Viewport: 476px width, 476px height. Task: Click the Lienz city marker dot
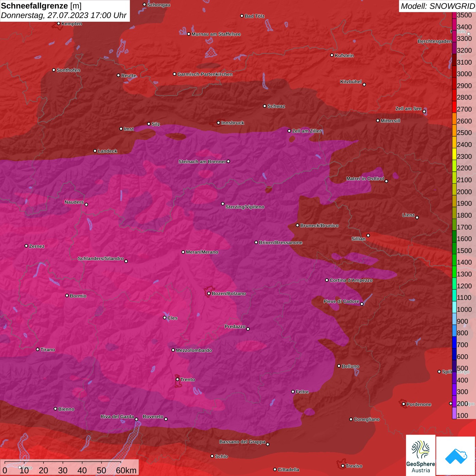[417, 218]
